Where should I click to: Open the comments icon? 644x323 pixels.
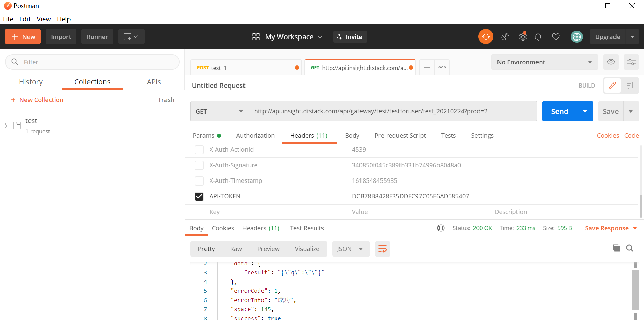(x=630, y=85)
